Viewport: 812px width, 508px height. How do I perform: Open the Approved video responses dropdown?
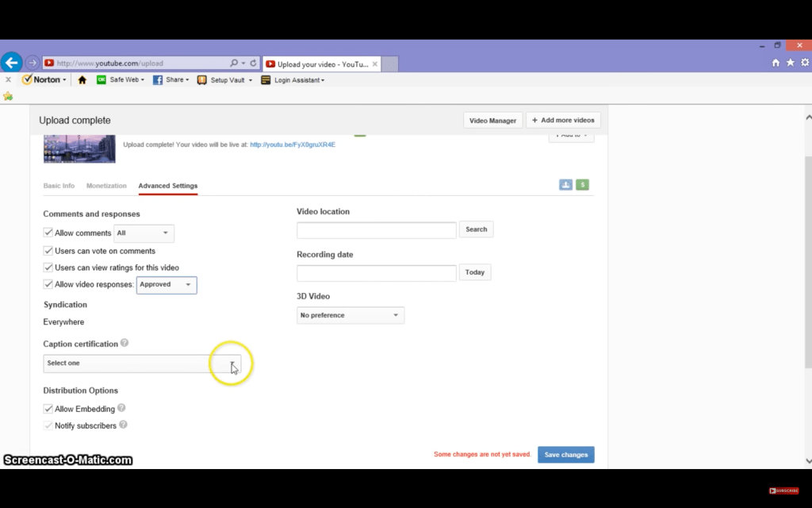pyautogui.click(x=167, y=284)
